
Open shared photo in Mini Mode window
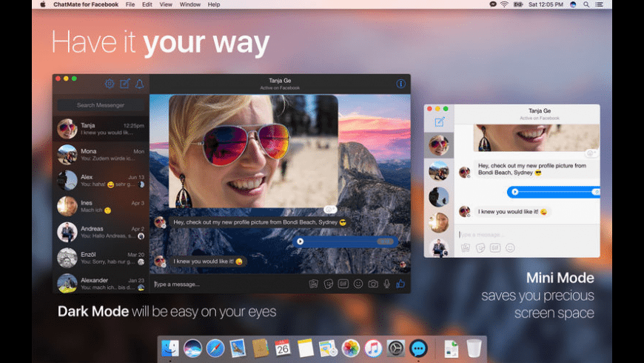537,138
